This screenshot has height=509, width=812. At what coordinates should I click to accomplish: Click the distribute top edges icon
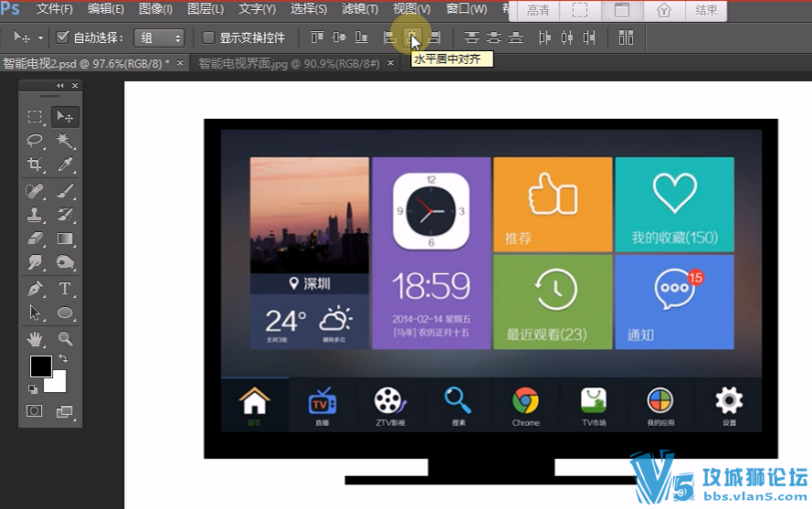point(471,37)
